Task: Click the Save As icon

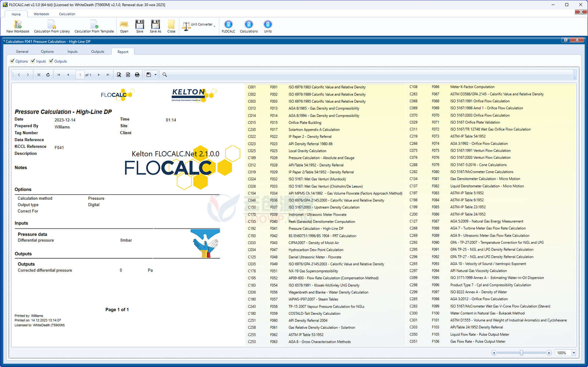Action: tap(155, 25)
